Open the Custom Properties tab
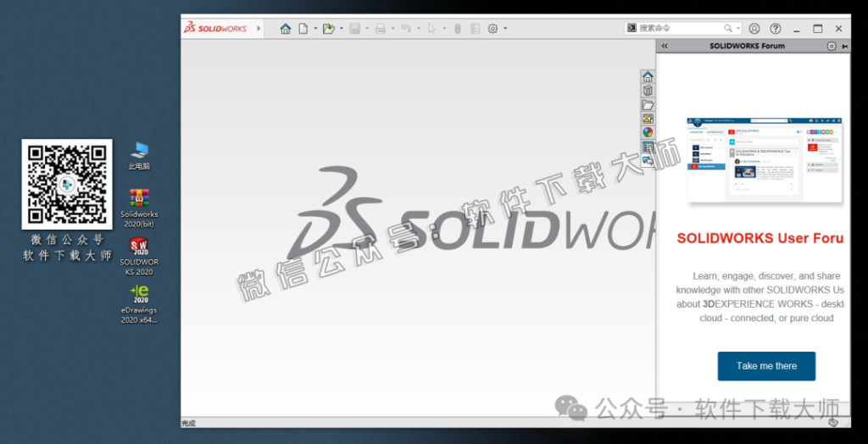Image resolution: width=868 pixels, height=444 pixels. 648,147
